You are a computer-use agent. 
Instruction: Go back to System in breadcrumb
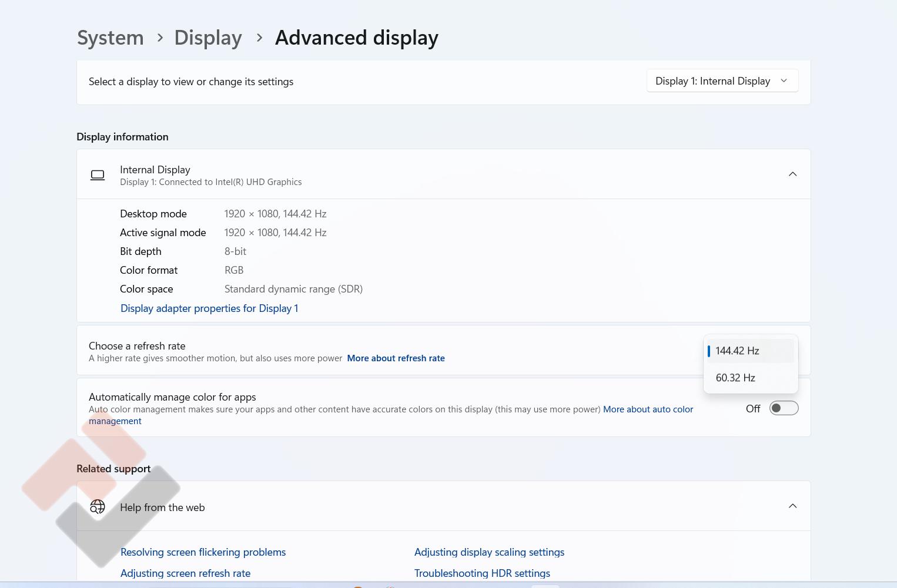pos(111,38)
